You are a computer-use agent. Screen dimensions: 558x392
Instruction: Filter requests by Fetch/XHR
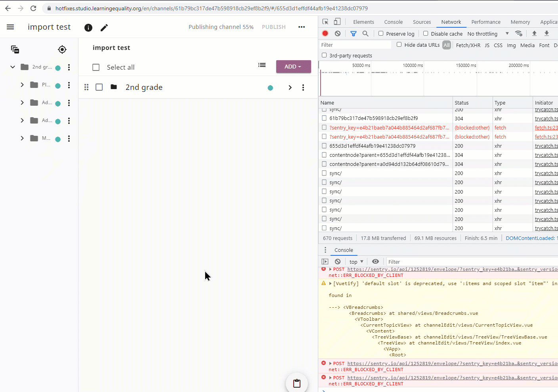(x=468, y=45)
